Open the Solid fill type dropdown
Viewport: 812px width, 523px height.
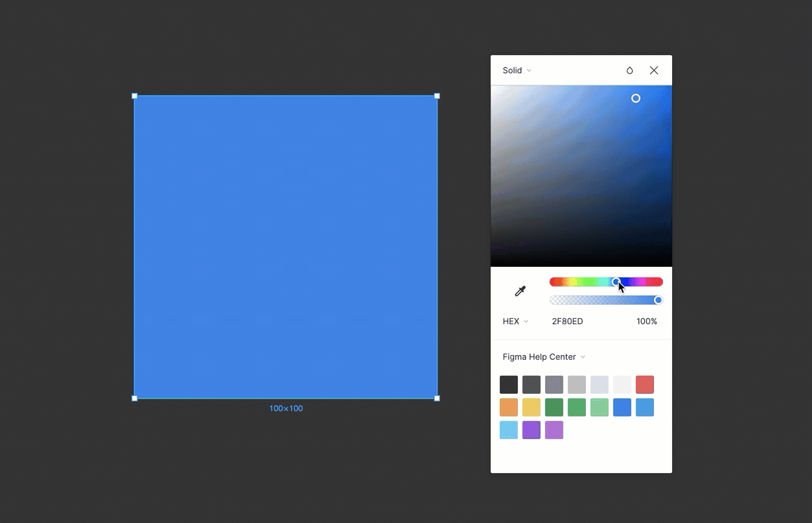[x=517, y=70]
